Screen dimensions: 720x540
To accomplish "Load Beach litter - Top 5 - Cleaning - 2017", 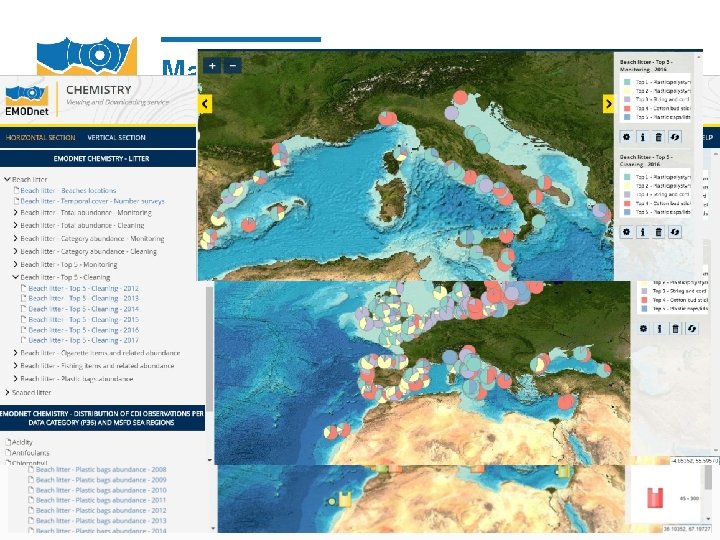I will 84,340.
